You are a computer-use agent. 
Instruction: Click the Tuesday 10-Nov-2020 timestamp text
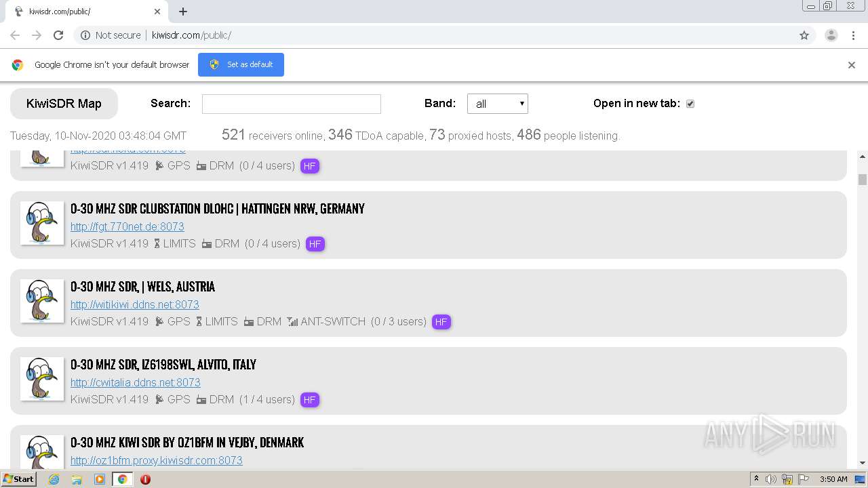[98, 136]
